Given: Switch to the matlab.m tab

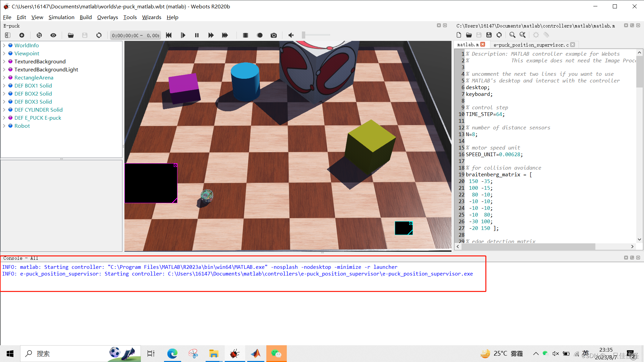Looking at the screenshot, I should click(x=468, y=45).
